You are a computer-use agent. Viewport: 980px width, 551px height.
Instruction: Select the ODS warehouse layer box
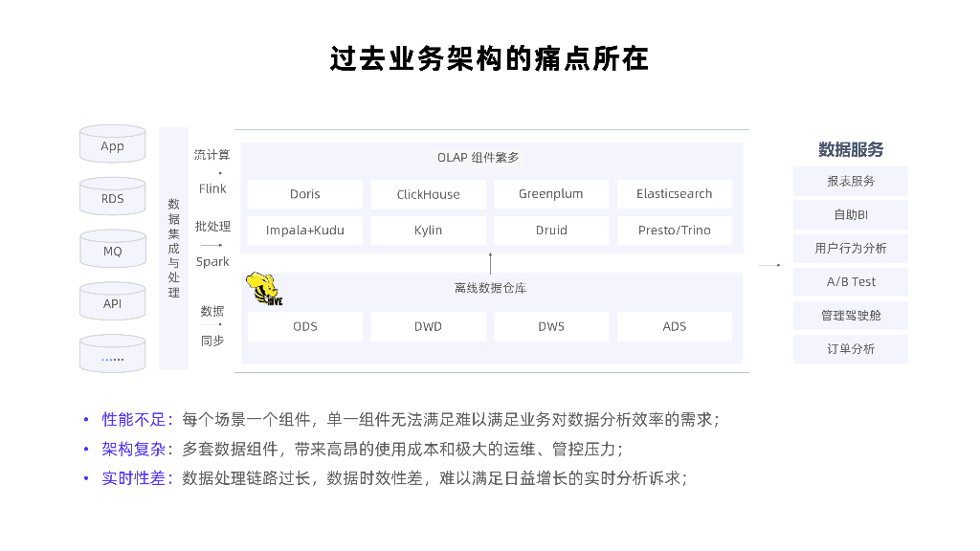[305, 327]
